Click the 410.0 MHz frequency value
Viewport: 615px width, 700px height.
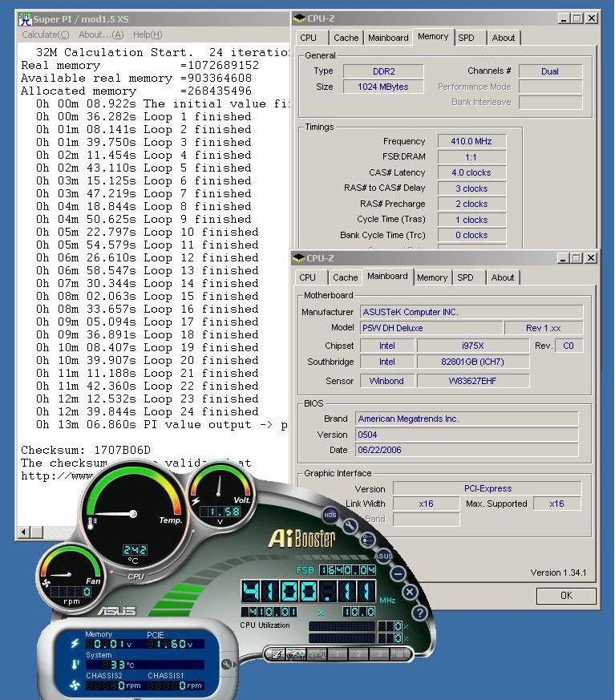point(471,141)
